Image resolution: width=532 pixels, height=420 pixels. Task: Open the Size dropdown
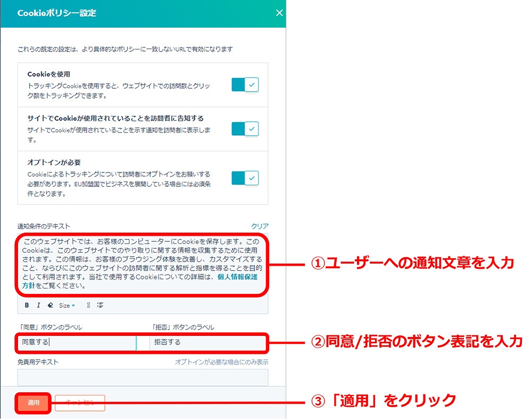click(67, 306)
